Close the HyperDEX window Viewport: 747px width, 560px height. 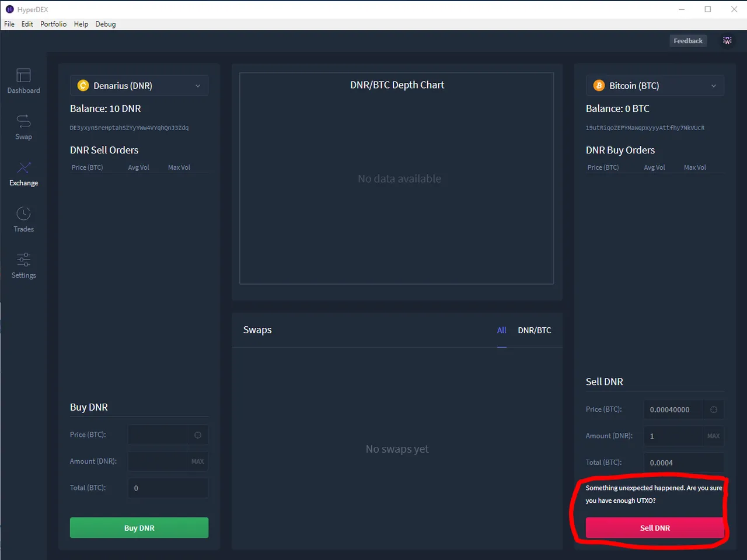[734, 9]
